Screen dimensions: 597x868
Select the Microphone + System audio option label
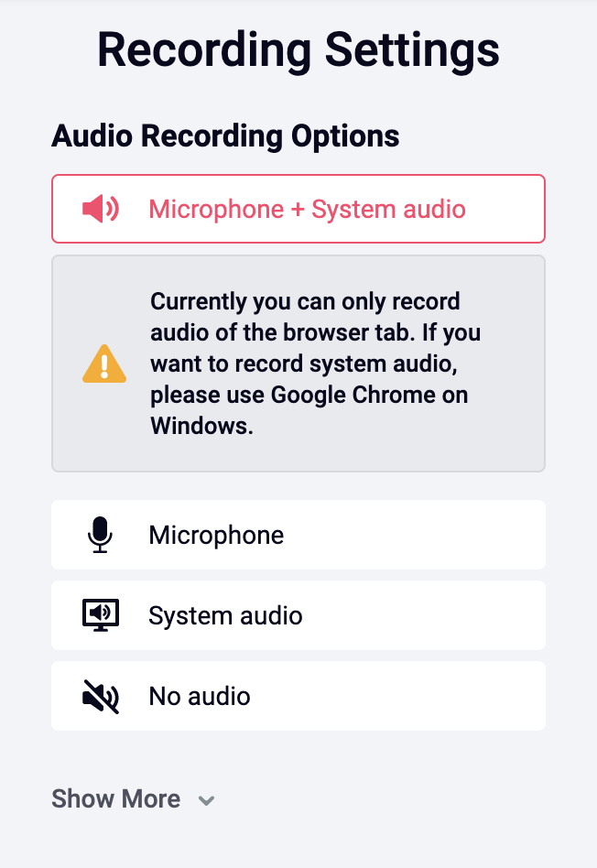click(308, 210)
